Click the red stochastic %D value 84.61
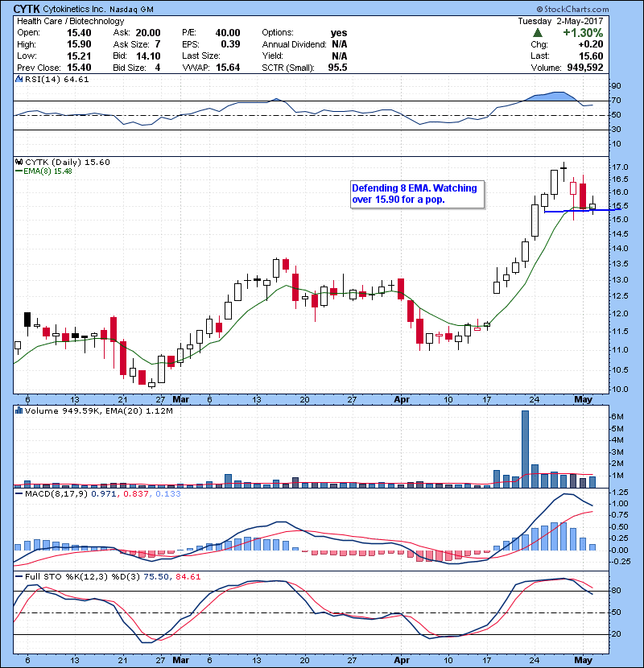 (x=188, y=576)
